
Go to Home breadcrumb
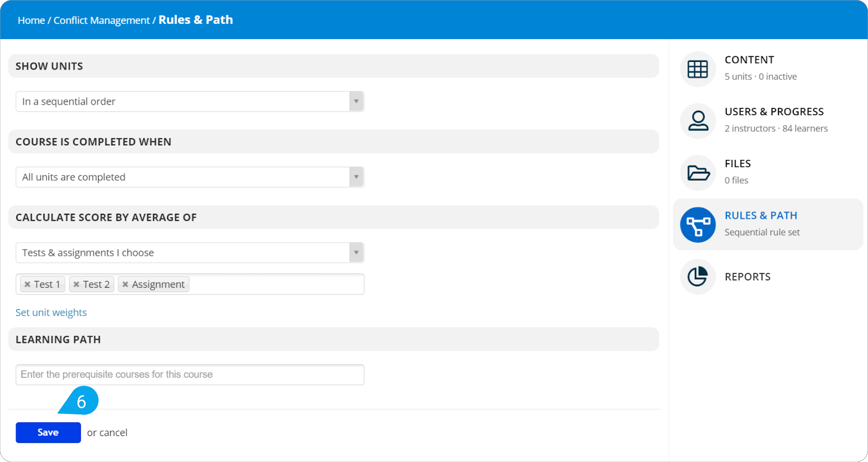[x=31, y=20]
